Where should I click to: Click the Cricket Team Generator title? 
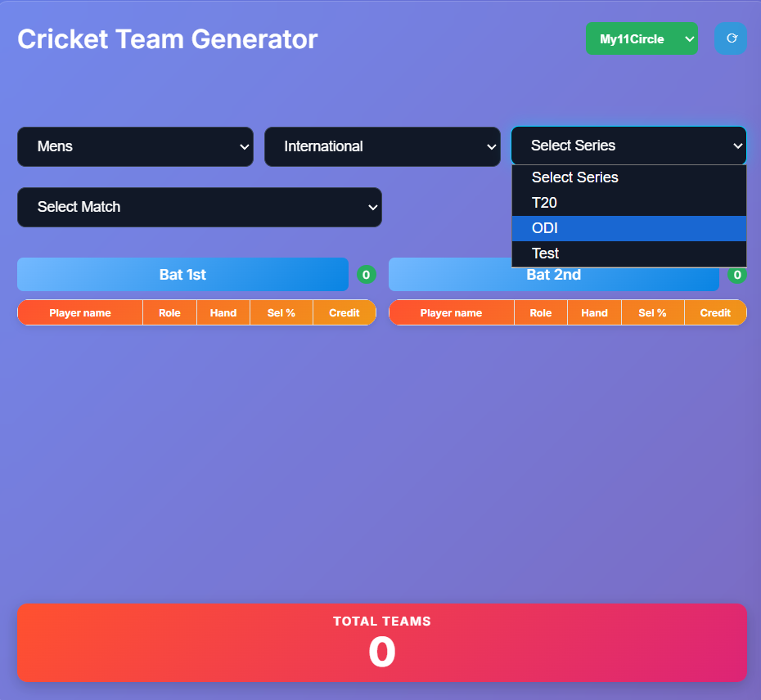click(x=168, y=39)
